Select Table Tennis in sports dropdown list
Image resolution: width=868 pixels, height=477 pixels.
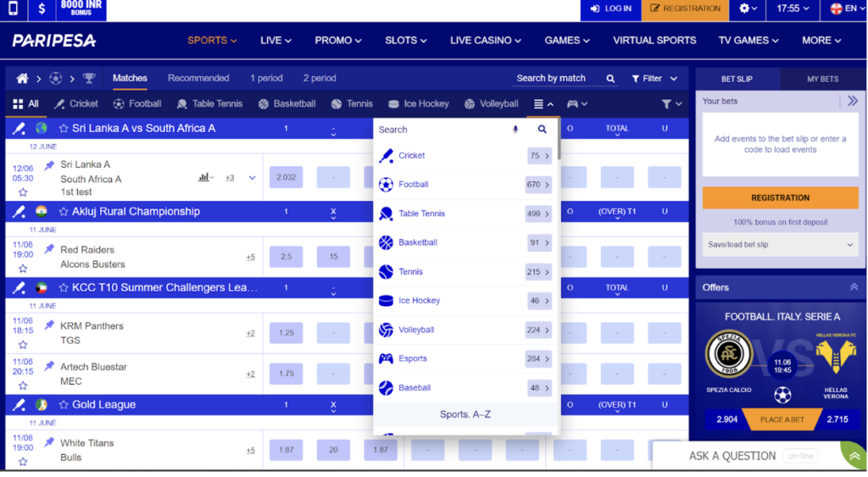click(465, 214)
